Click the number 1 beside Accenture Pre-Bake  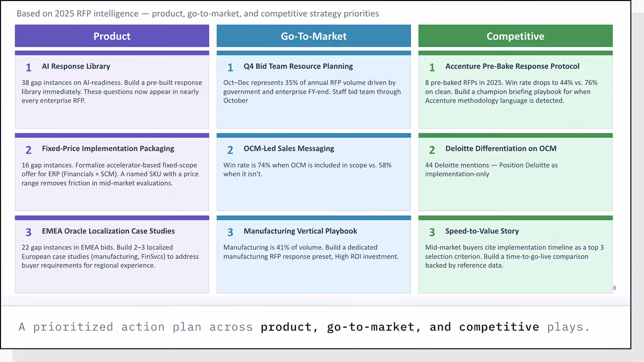[x=432, y=67]
